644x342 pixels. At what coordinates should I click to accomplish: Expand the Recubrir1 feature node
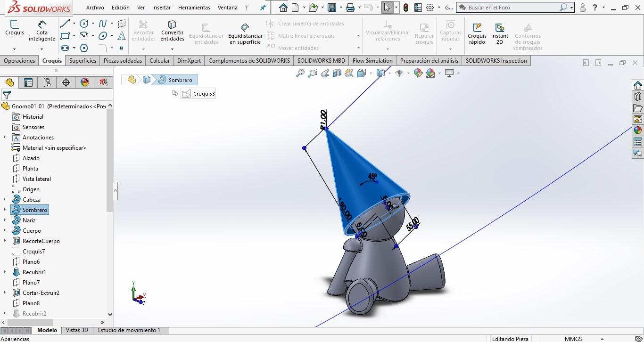click(x=5, y=272)
